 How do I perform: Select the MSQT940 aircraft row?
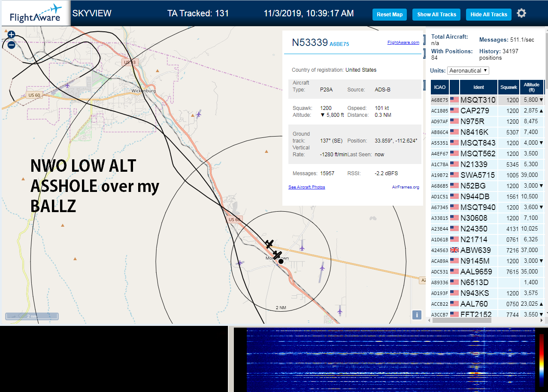click(487, 207)
